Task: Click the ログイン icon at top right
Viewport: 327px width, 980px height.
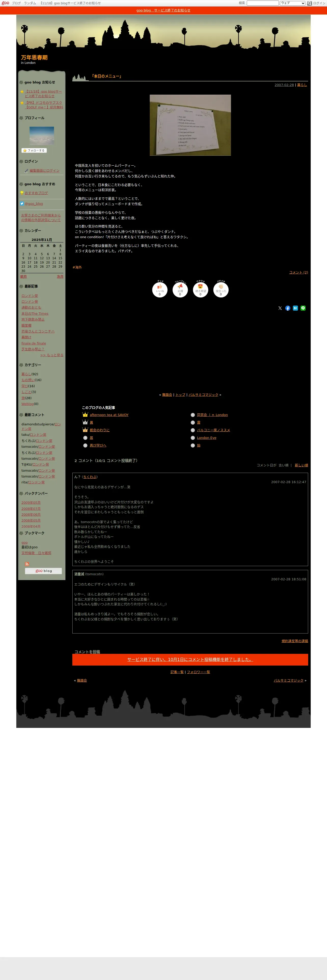Action: (319, 3)
